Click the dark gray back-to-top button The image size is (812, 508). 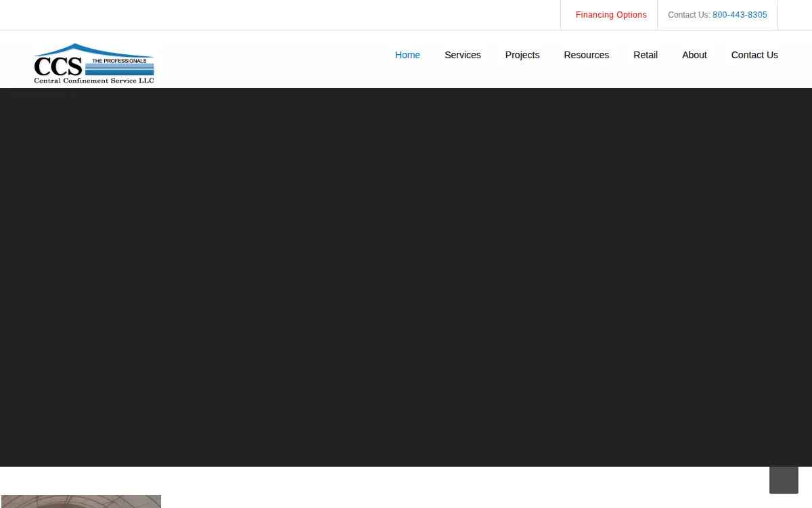tap(784, 480)
